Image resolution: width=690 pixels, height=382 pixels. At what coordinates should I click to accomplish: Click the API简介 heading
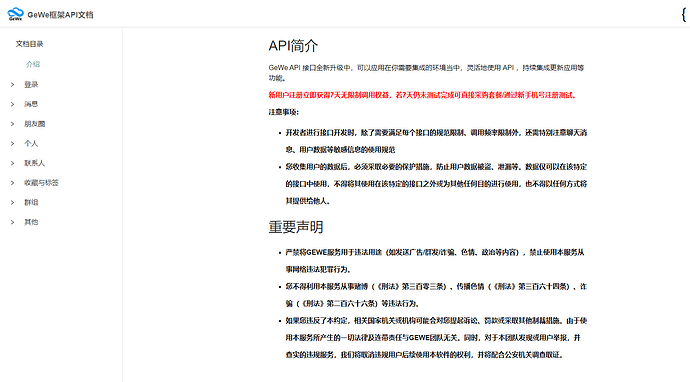[293, 46]
